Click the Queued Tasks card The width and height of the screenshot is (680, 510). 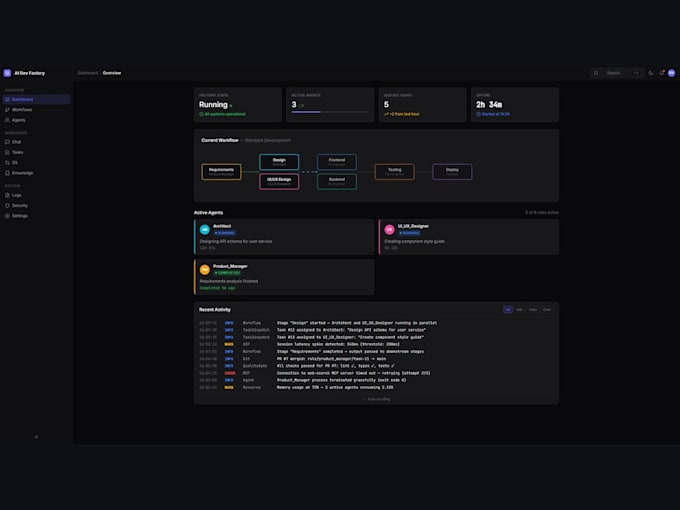point(422,105)
